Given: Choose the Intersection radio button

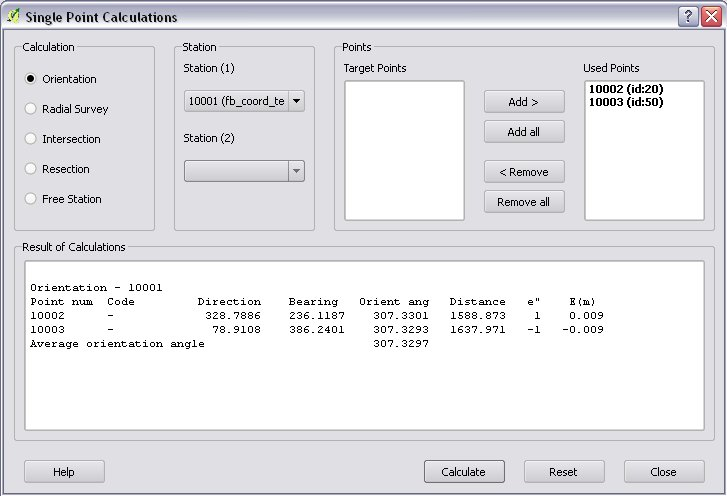Looking at the screenshot, I should point(31,139).
